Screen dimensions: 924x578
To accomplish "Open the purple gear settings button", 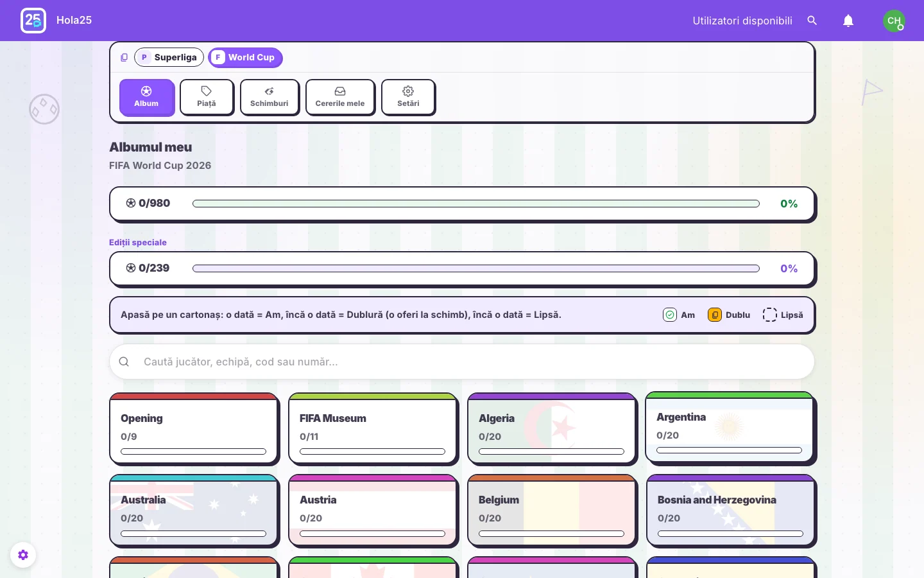I will (x=23, y=555).
